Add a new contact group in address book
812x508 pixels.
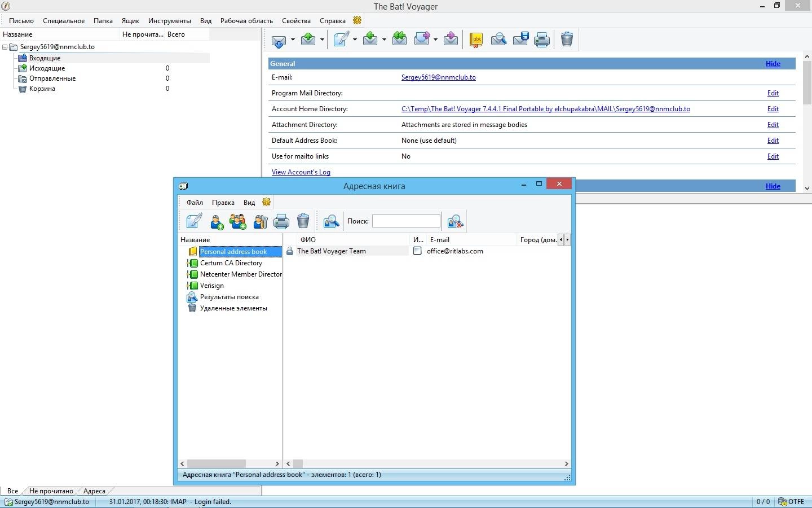click(238, 222)
